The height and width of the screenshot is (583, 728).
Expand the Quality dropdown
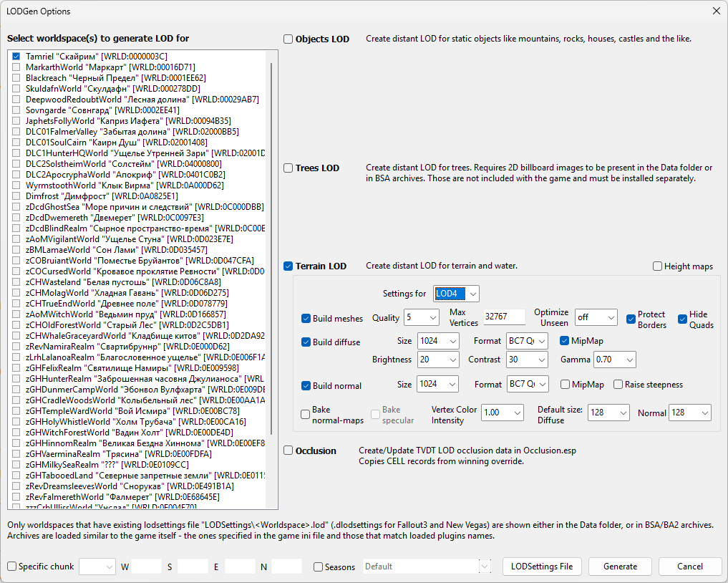[x=421, y=318]
